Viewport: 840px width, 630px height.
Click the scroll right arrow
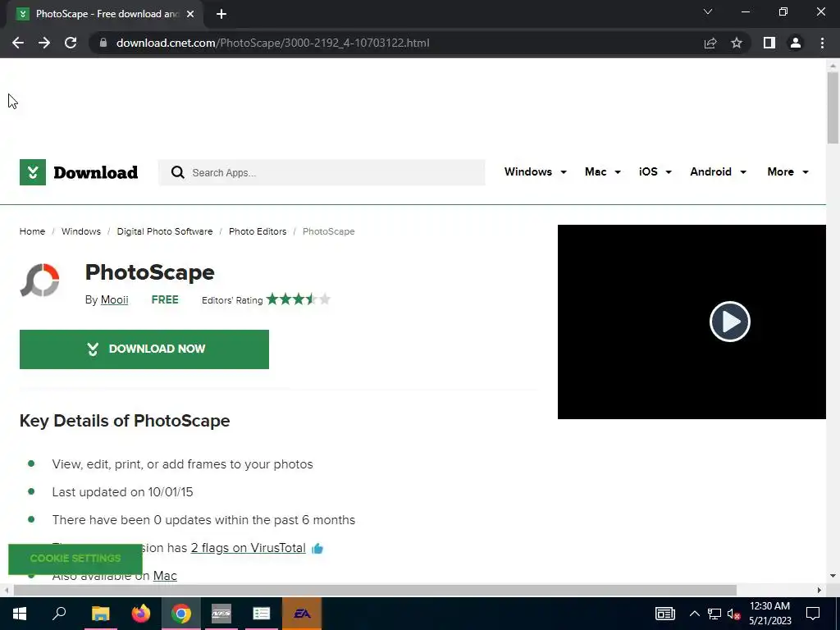819,590
